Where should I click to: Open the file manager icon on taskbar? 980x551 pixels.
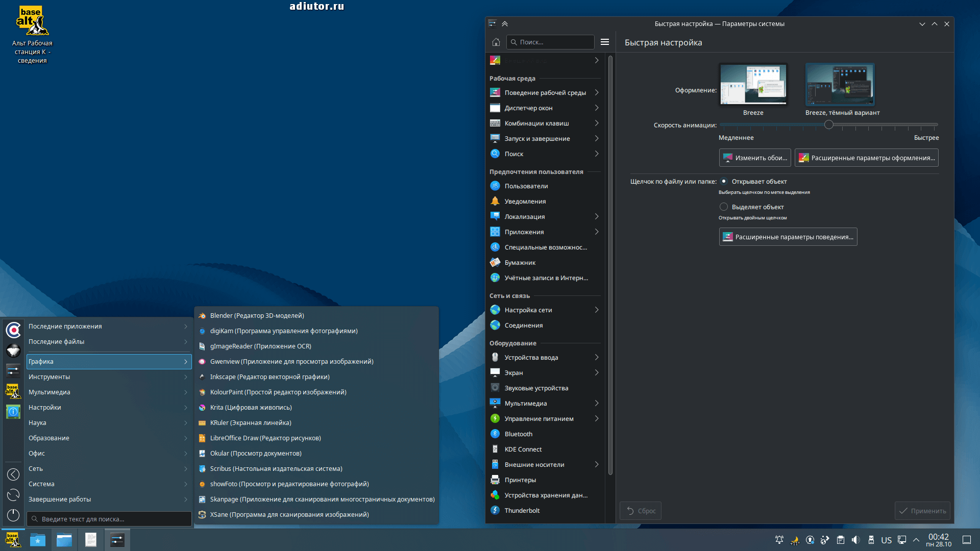click(64, 540)
